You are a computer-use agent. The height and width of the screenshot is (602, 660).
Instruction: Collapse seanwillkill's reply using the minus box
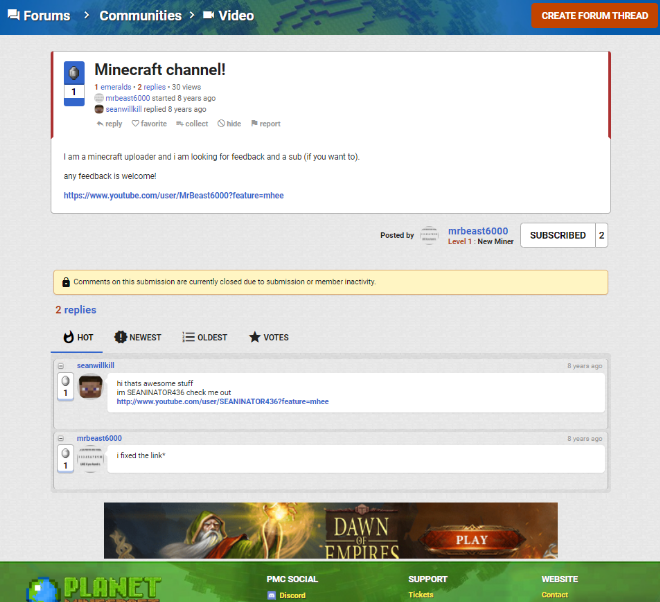60,366
